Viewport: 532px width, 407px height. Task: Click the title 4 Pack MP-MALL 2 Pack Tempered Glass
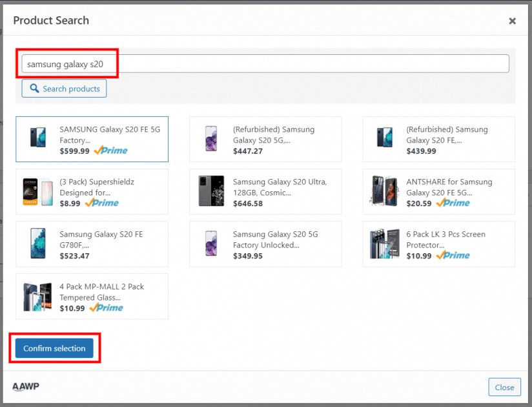pyautogui.click(x=102, y=292)
